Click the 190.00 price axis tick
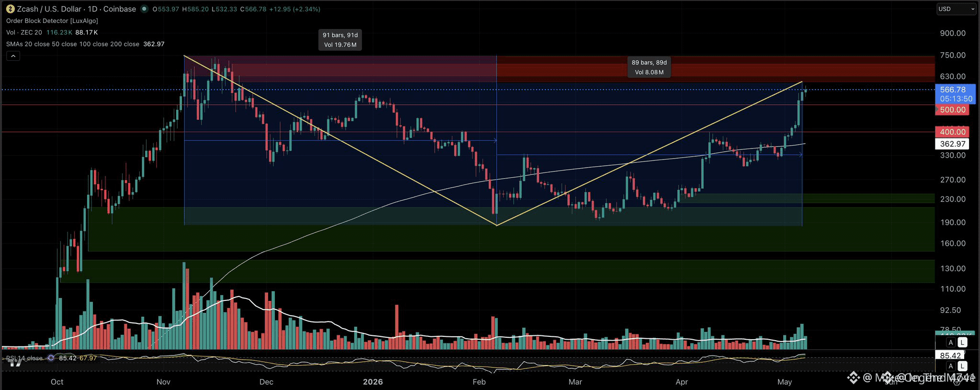Screen dimensions: 980x390 tap(953, 222)
